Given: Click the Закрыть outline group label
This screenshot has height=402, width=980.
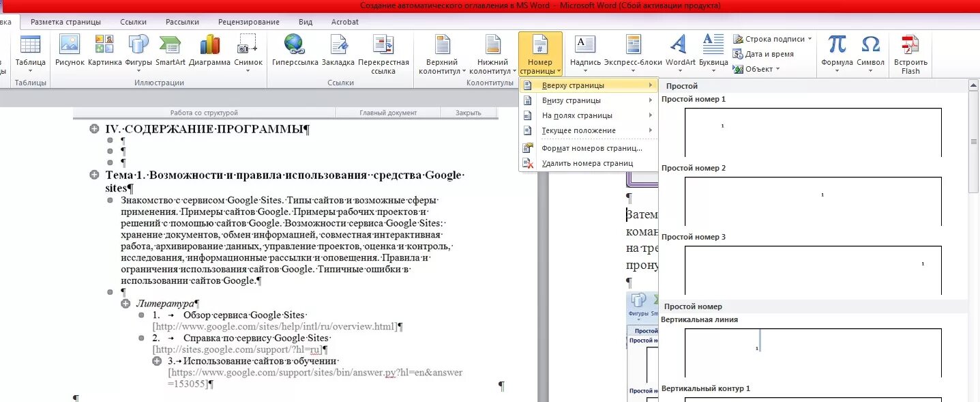Looking at the screenshot, I should click(469, 113).
